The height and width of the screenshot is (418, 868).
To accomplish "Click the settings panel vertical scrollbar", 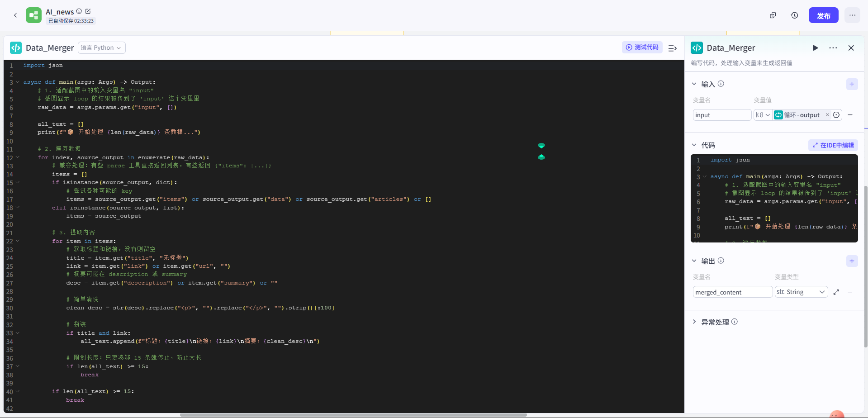I will (866, 266).
